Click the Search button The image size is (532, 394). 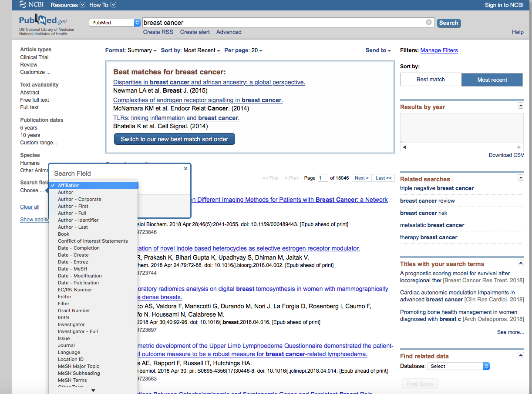(448, 23)
